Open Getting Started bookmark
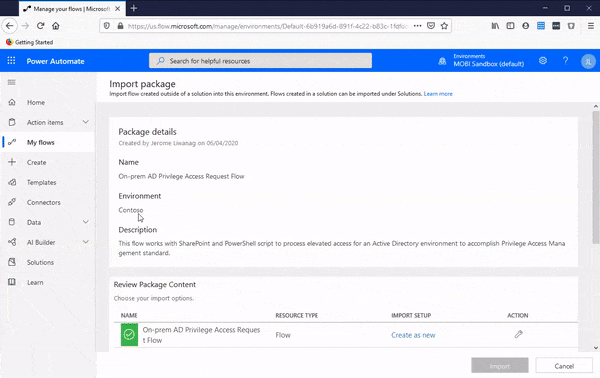This screenshot has height=378, width=600. click(29, 42)
